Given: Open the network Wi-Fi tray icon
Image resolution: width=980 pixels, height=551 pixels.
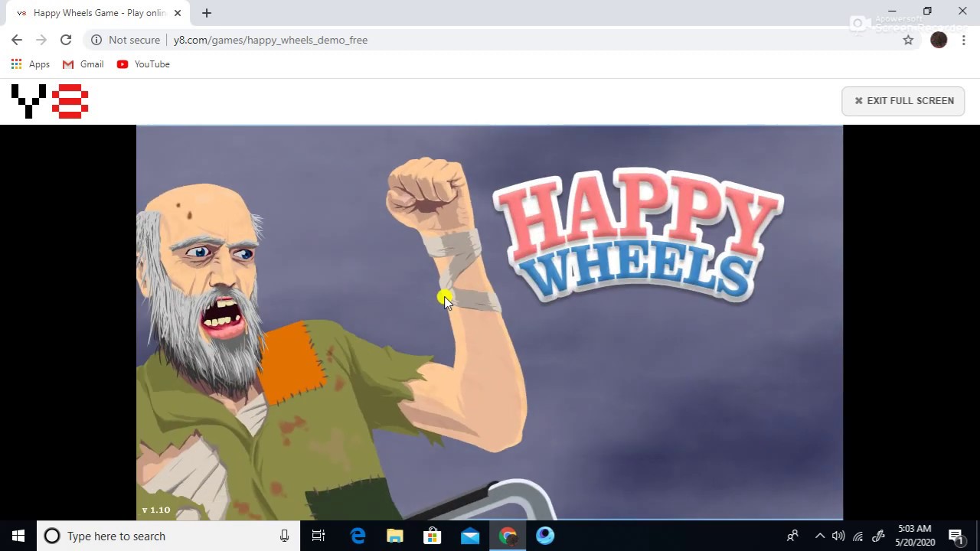Looking at the screenshot, I should 858,536.
